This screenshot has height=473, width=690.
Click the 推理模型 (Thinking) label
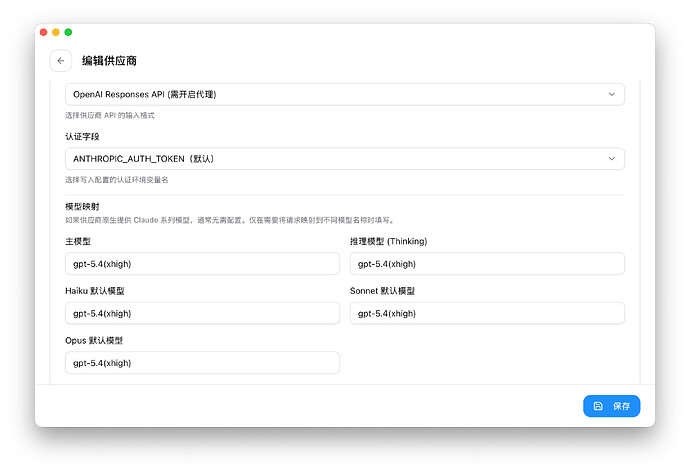pos(389,241)
